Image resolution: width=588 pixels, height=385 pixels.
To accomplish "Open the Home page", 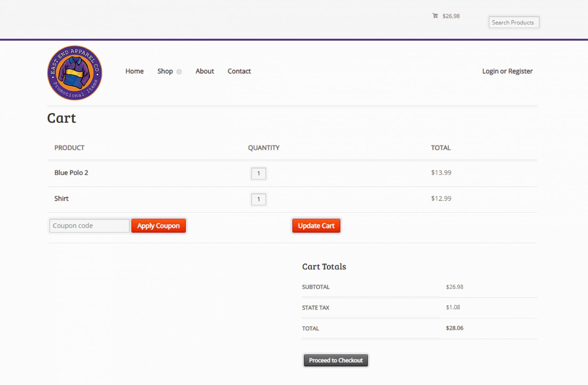I will [134, 71].
